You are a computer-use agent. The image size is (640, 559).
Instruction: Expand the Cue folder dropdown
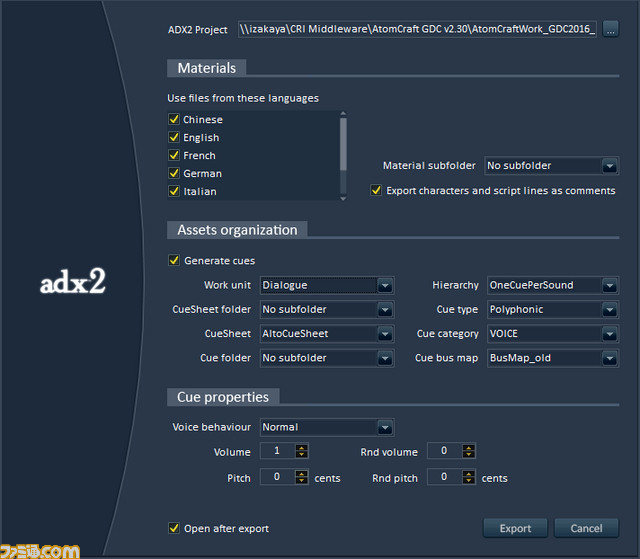click(327, 358)
